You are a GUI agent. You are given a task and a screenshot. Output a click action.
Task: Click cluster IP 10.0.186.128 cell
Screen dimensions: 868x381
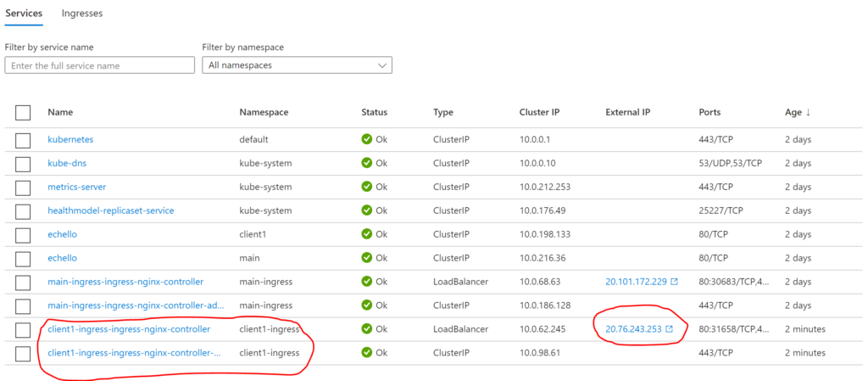[545, 305]
